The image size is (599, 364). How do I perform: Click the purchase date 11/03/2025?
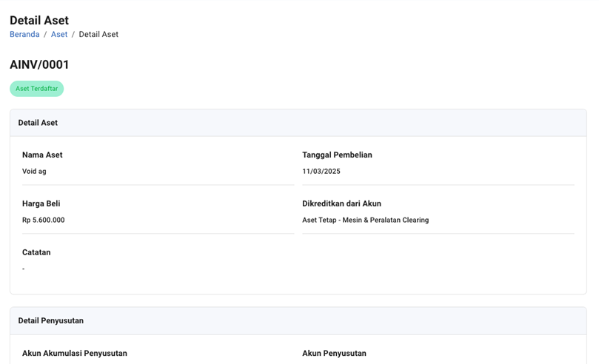[321, 172]
